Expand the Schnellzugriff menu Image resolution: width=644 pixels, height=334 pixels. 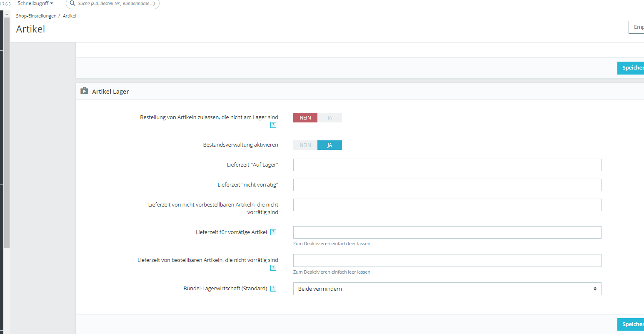click(35, 3)
